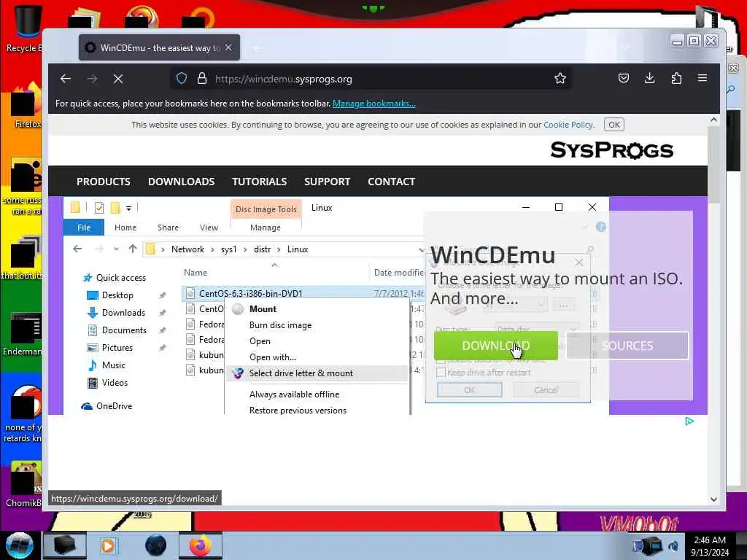Open the Firefox downloads panel icon
This screenshot has height=560, width=747.
pyautogui.click(x=649, y=78)
